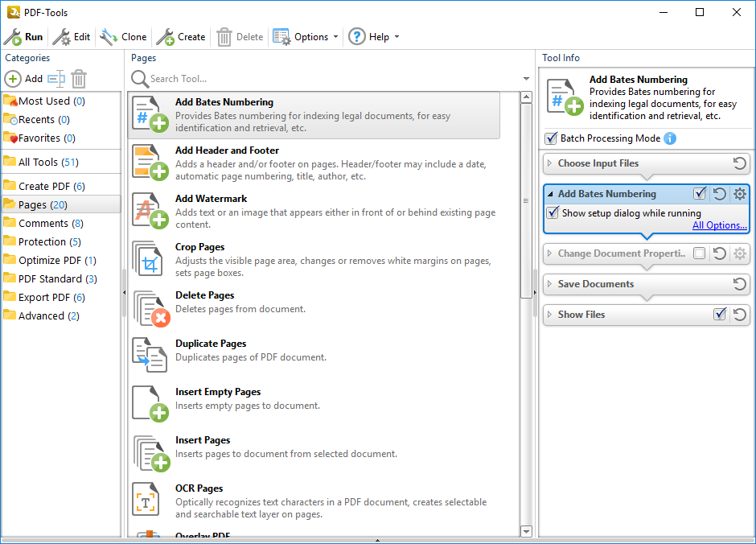This screenshot has width=756, height=544.
Task: Enable the Change Document Properties step checkbox
Action: (x=700, y=253)
